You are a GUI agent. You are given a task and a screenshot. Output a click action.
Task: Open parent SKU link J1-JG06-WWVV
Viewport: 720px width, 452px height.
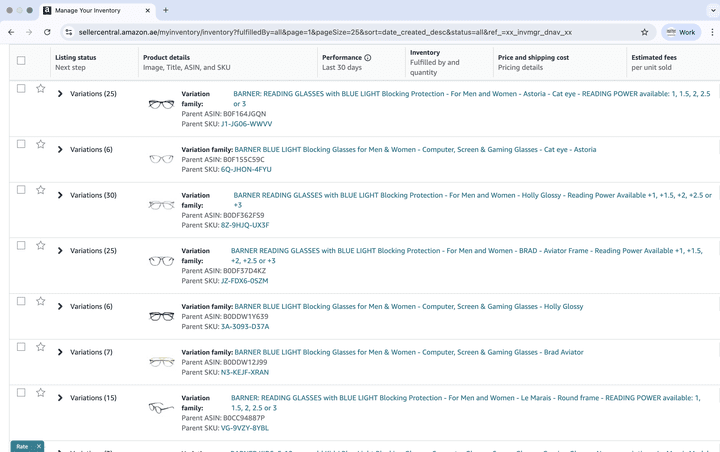click(247, 124)
